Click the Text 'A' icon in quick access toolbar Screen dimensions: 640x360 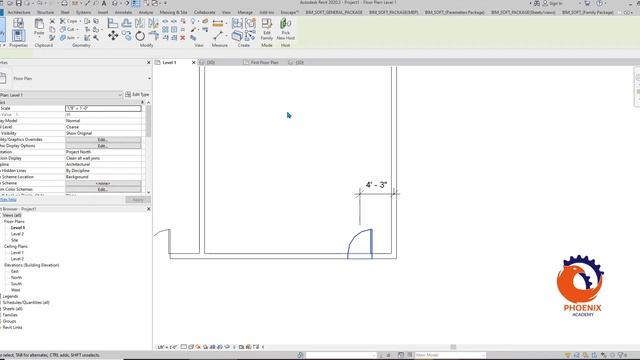point(104,3)
